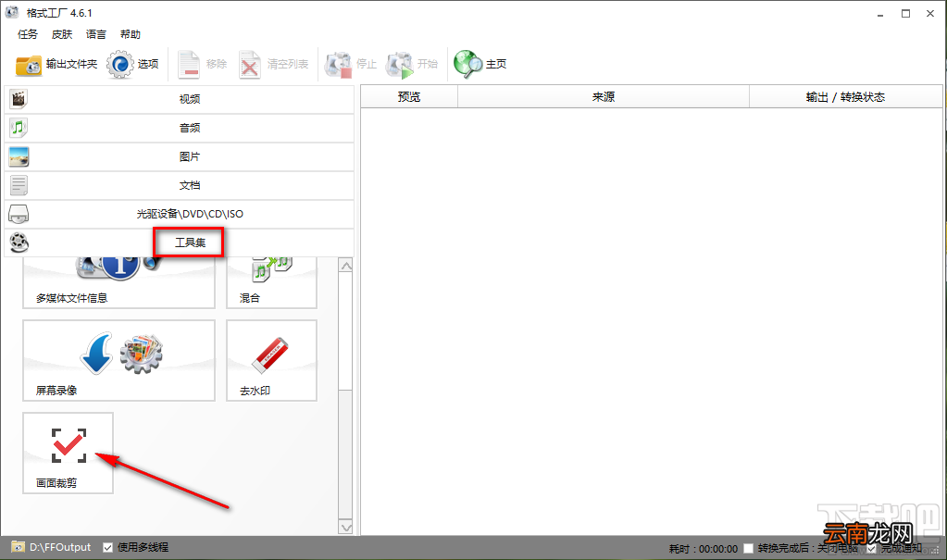Expand the 视频 video category
This screenshot has width=947, height=560.
click(180, 99)
